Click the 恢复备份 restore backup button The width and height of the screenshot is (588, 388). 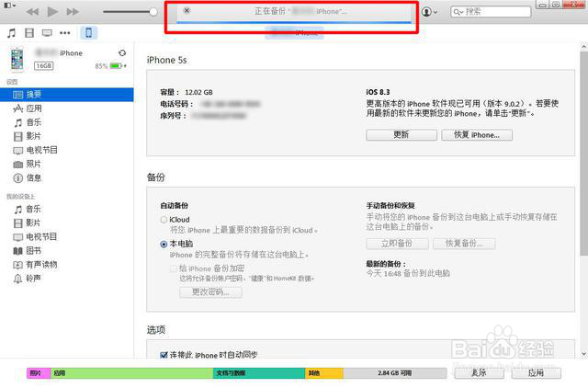(464, 244)
